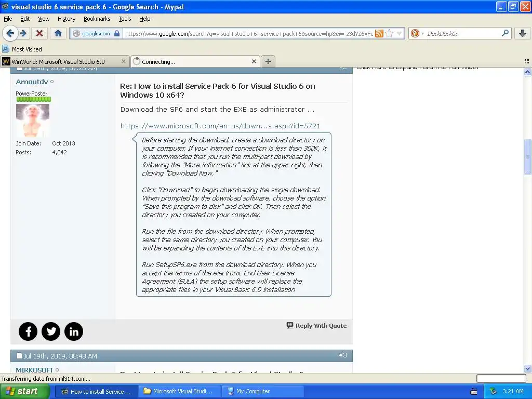
Task: Open the View menu
Action: pyautogui.click(x=44, y=19)
